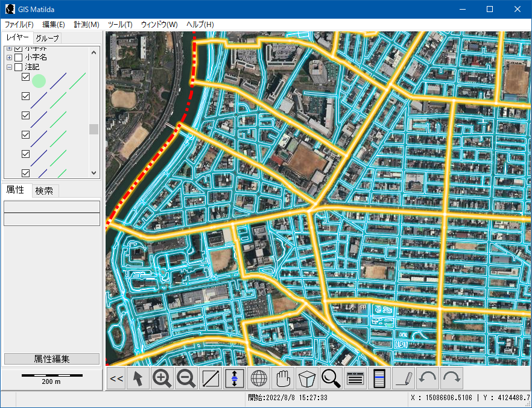The image size is (532, 408).
Task: Expand the 小字名 tree node
Action: [x=10, y=57]
